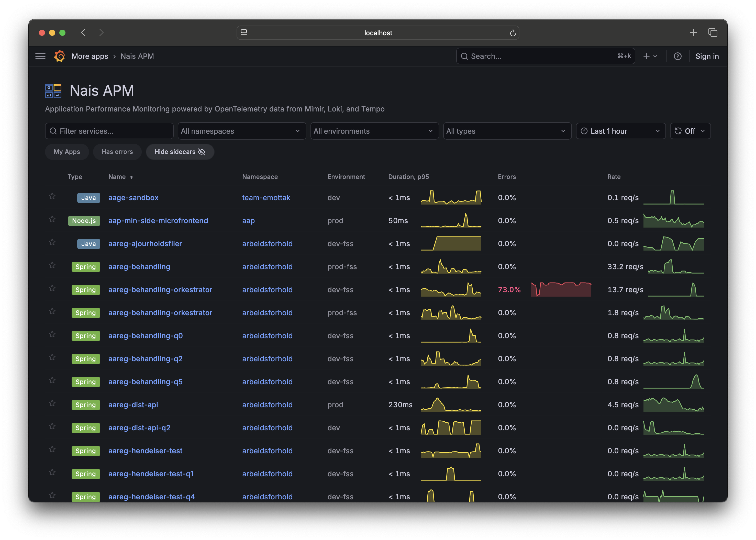Sort by the Name column header
The width and height of the screenshot is (756, 540).
(121, 177)
